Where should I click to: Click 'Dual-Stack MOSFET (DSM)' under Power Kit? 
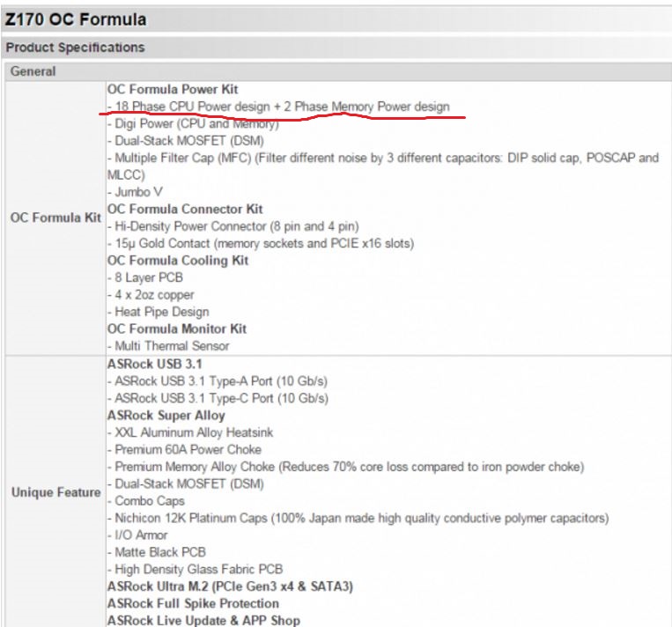[186, 141]
